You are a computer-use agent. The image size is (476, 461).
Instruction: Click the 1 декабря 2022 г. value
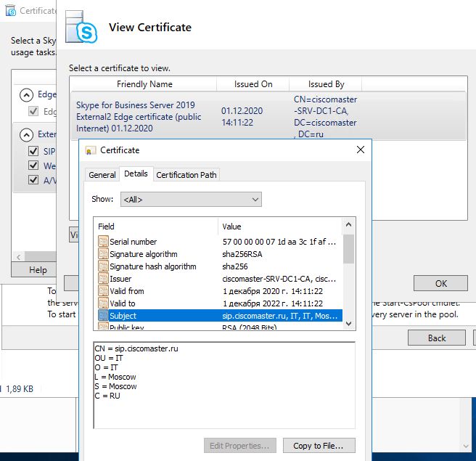(272, 303)
